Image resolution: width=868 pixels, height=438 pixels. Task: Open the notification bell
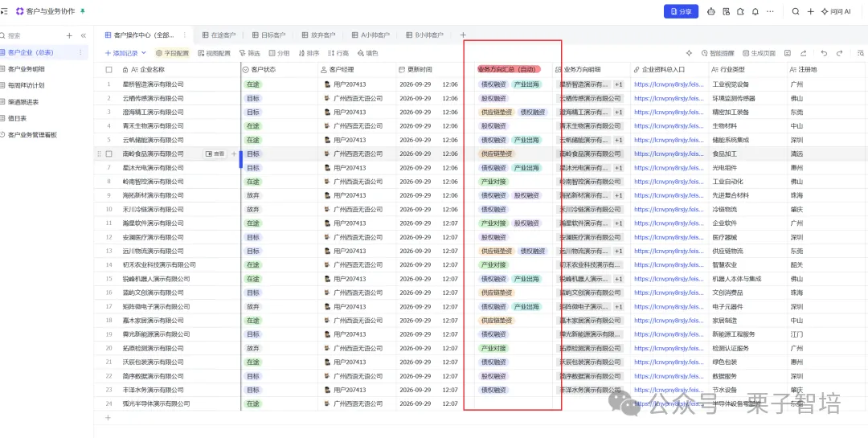755,11
